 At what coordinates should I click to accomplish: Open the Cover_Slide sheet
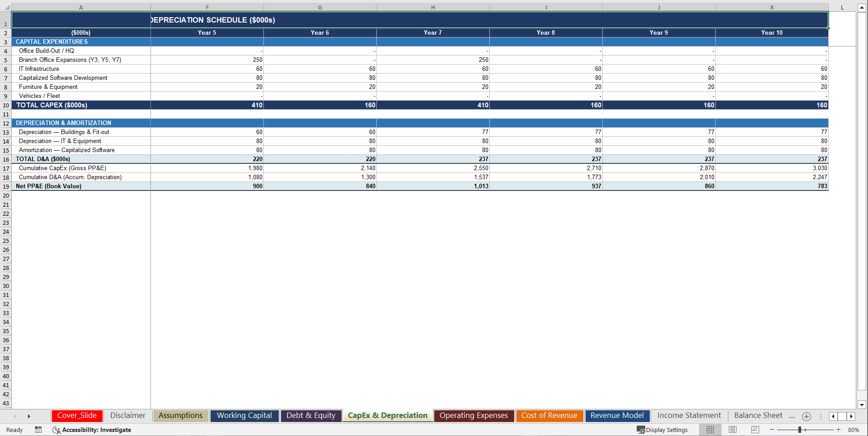coord(77,415)
